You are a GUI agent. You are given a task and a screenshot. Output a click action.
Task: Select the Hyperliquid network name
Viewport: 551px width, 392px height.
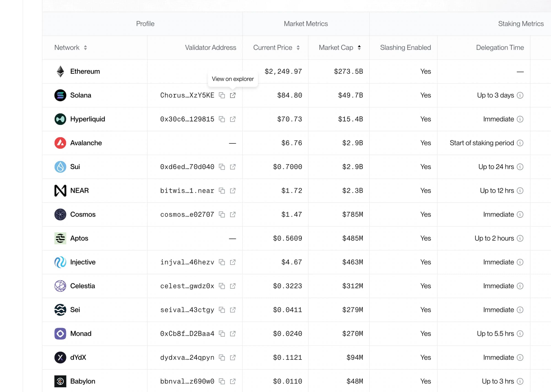point(88,119)
